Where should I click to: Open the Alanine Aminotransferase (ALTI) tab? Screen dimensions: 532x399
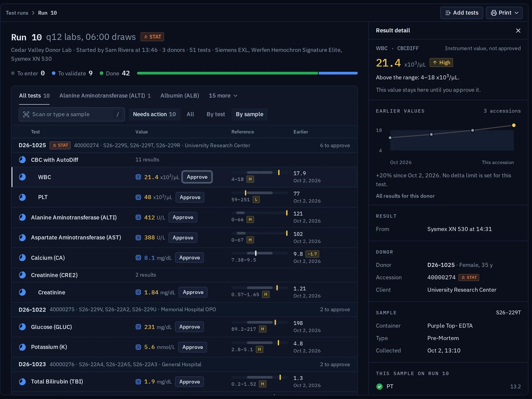105,96
